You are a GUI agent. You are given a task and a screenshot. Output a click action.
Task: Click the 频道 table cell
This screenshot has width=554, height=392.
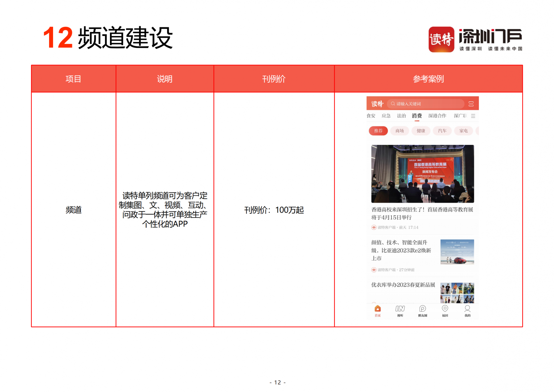pyautogui.click(x=74, y=210)
